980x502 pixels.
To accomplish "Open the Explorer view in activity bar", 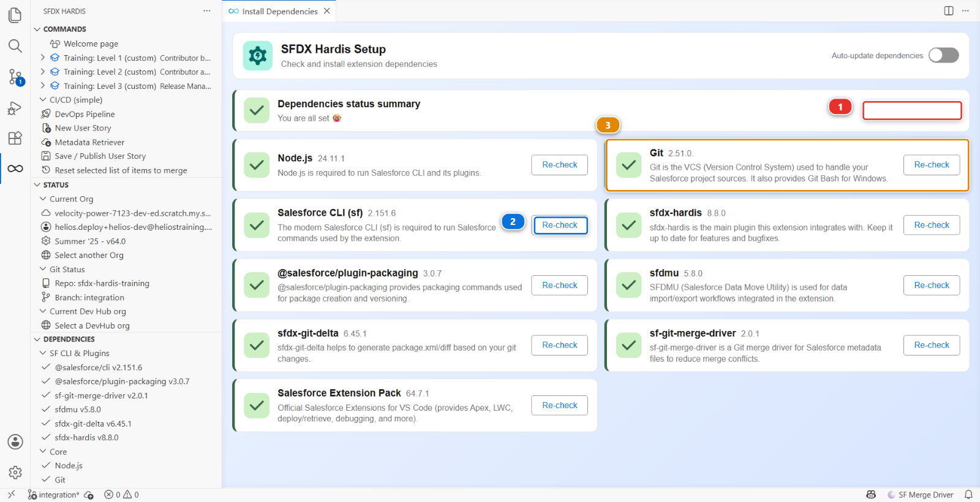I will [15, 15].
